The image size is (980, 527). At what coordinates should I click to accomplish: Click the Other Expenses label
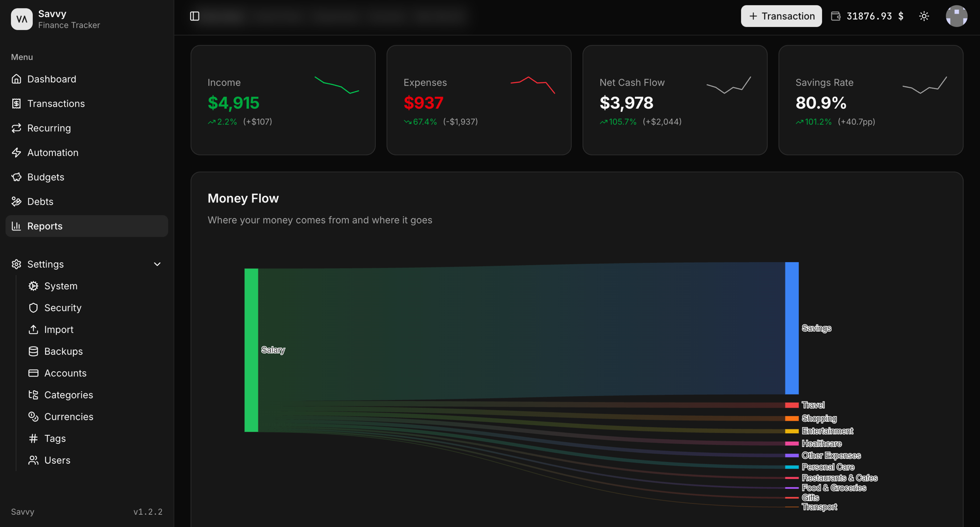[x=831, y=455]
